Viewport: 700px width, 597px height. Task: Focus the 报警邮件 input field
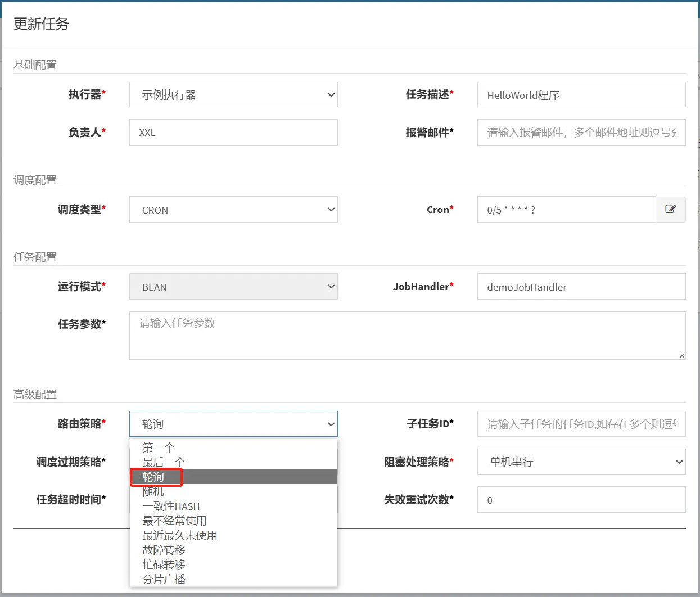(x=581, y=132)
